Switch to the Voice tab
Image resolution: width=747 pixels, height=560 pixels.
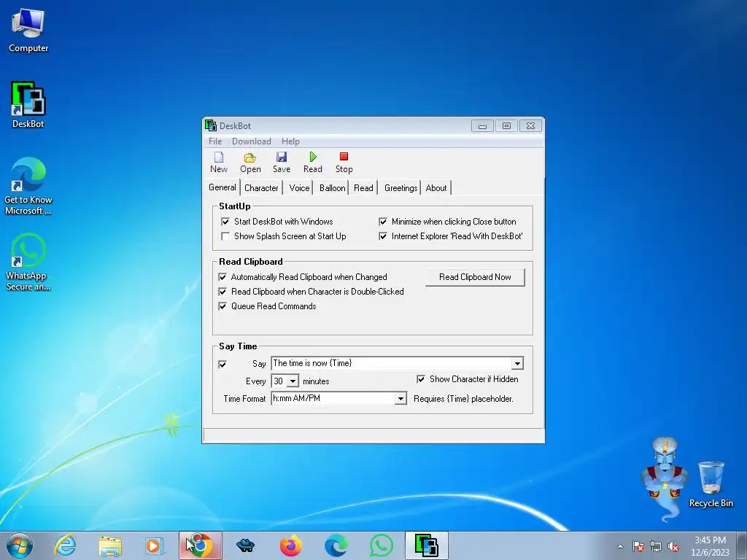[299, 188]
